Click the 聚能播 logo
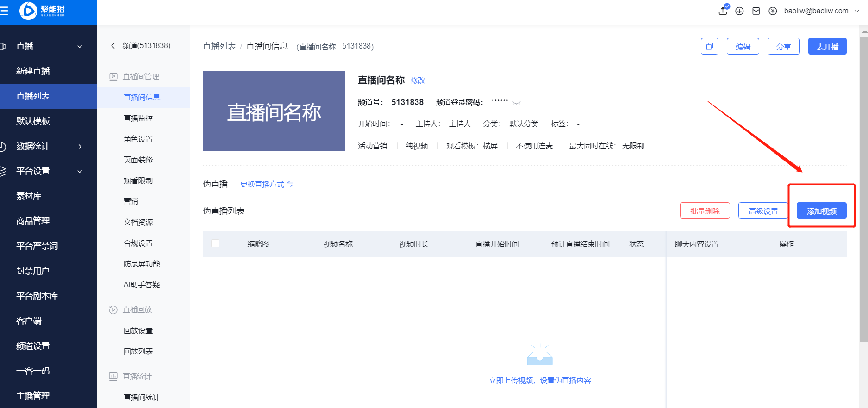This screenshot has height=408, width=868. 42,10
